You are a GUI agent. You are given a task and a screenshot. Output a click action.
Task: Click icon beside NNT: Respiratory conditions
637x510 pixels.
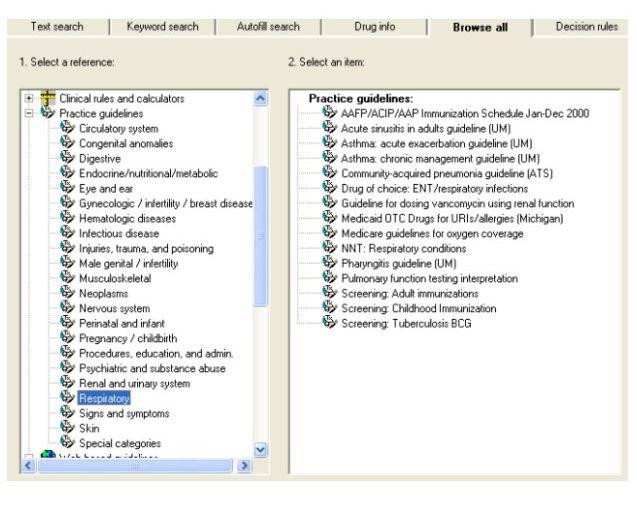[x=329, y=248]
